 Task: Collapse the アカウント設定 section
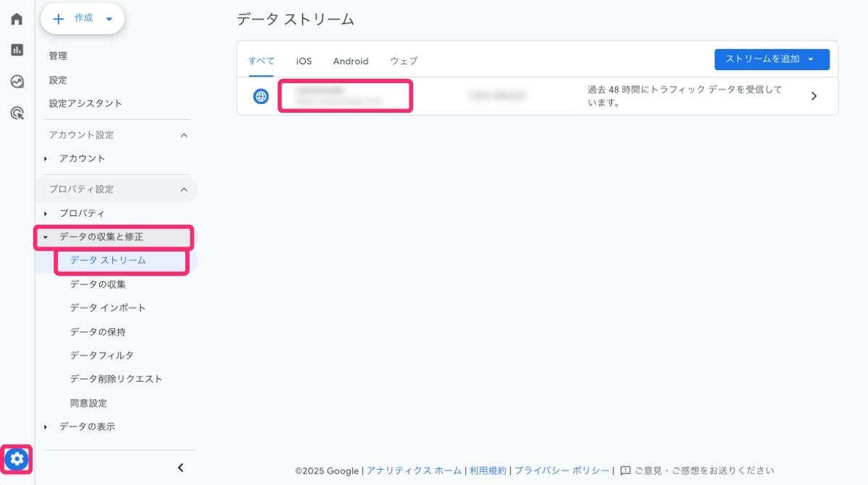pyautogui.click(x=184, y=135)
